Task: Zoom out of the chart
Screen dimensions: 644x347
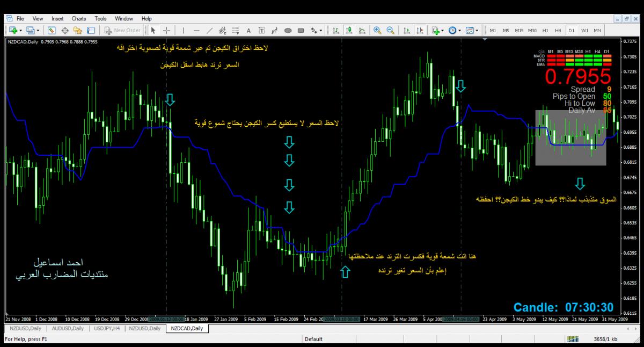Action: click(x=390, y=31)
